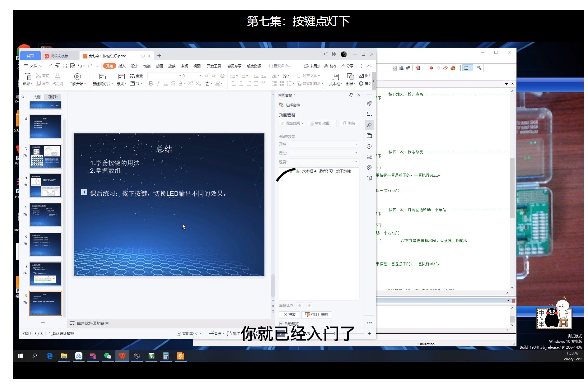Toggle Strikethrough formatting
Screen dimensions: 588x387
tap(173, 84)
